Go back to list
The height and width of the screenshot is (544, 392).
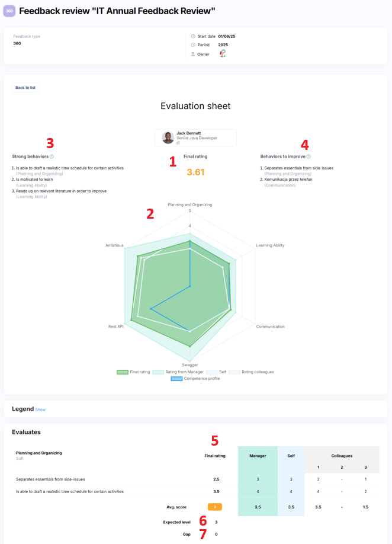pos(25,88)
